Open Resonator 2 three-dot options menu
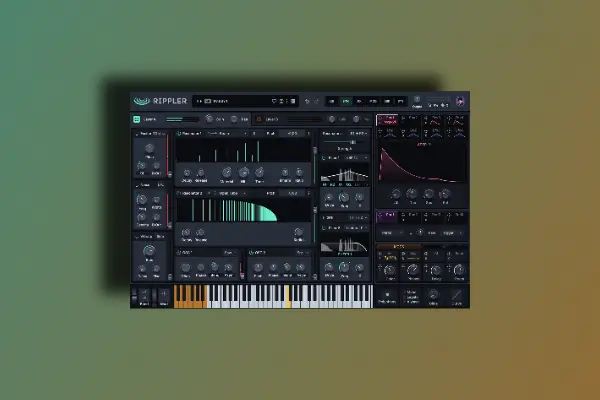The height and width of the screenshot is (400, 600). point(308,193)
